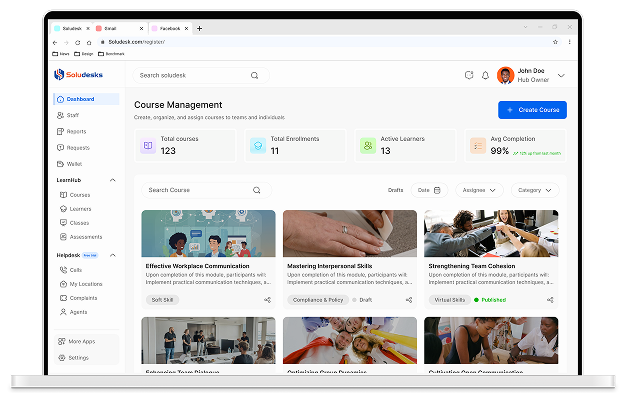Open Agents under Helpdesk

coord(73,312)
